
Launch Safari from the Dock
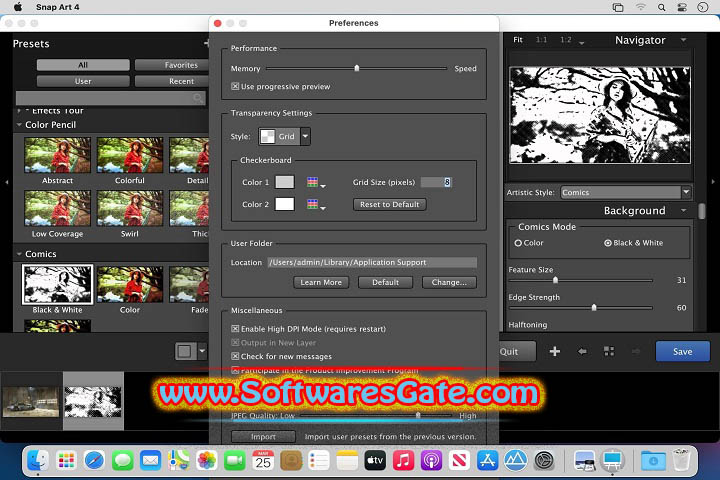tap(94, 460)
